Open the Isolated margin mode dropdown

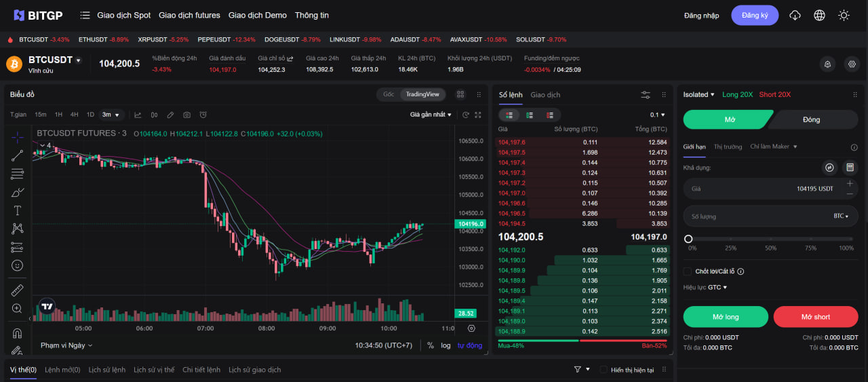[699, 94]
